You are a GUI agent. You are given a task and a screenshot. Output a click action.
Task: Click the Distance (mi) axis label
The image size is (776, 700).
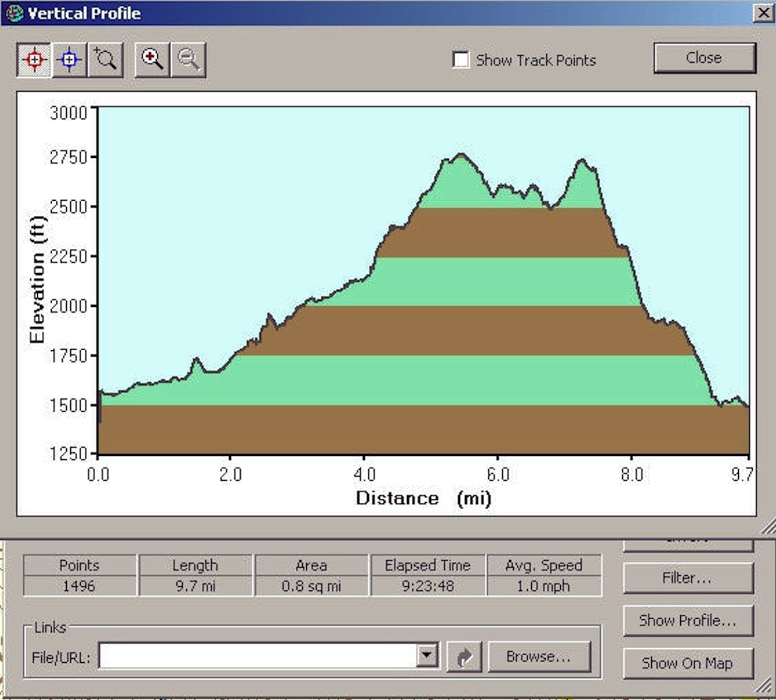tap(423, 498)
